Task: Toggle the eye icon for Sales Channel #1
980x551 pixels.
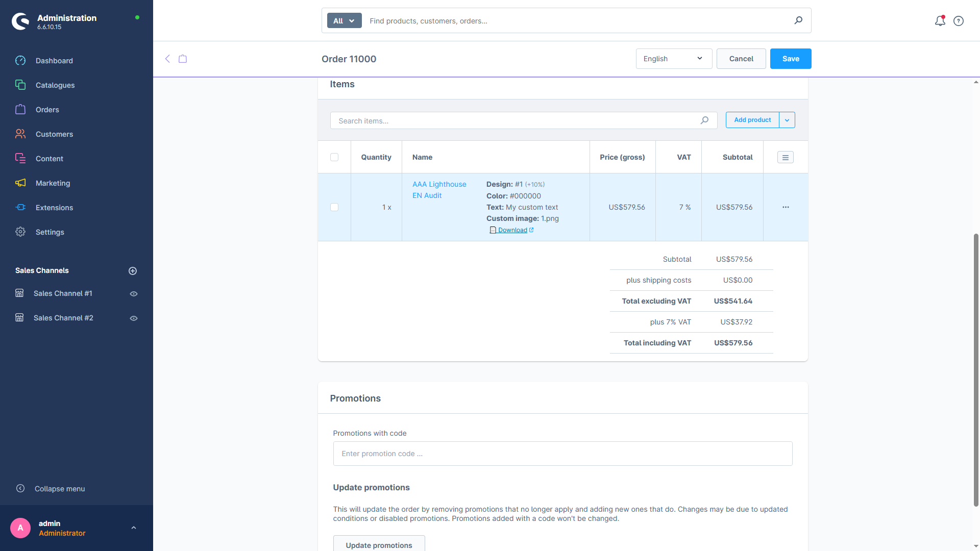Action: [x=134, y=294]
